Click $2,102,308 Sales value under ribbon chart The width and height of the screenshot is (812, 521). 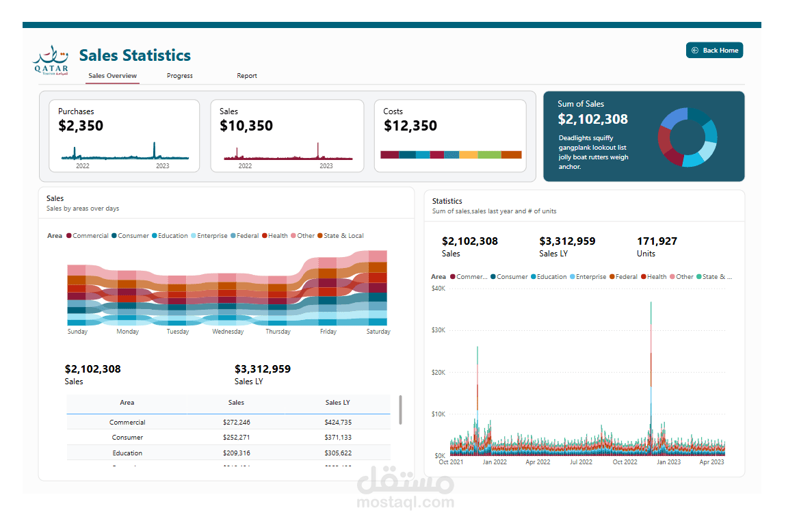click(x=93, y=369)
